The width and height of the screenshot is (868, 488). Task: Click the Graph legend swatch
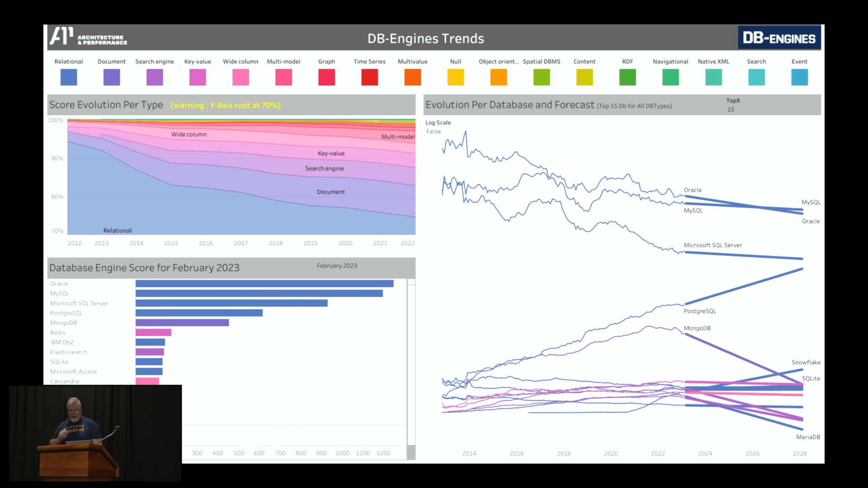click(x=326, y=77)
